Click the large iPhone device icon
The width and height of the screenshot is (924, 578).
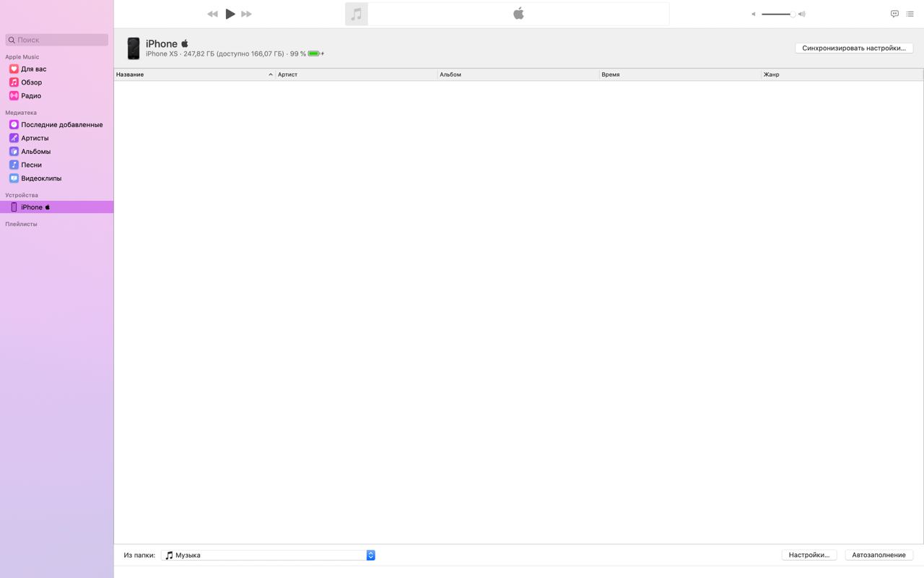(x=134, y=48)
